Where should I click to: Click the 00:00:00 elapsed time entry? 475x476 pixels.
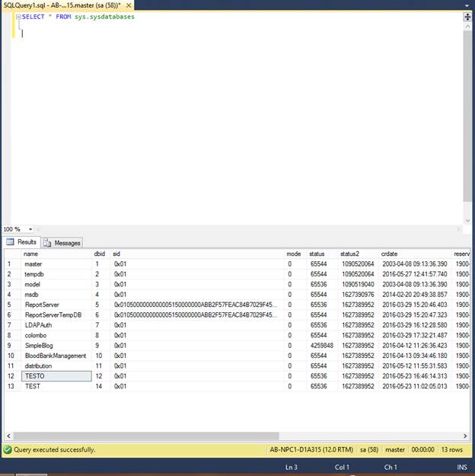point(422,449)
